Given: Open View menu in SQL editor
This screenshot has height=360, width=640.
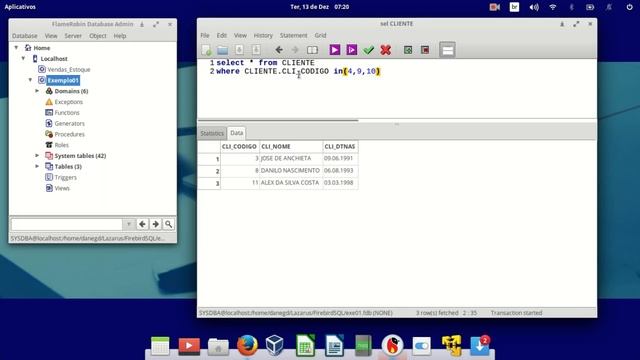Looking at the screenshot, I should [x=240, y=36].
